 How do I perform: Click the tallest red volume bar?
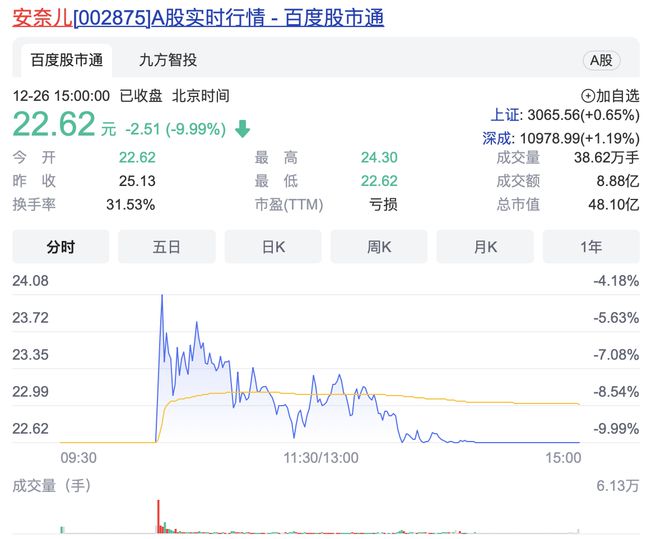coord(158,516)
